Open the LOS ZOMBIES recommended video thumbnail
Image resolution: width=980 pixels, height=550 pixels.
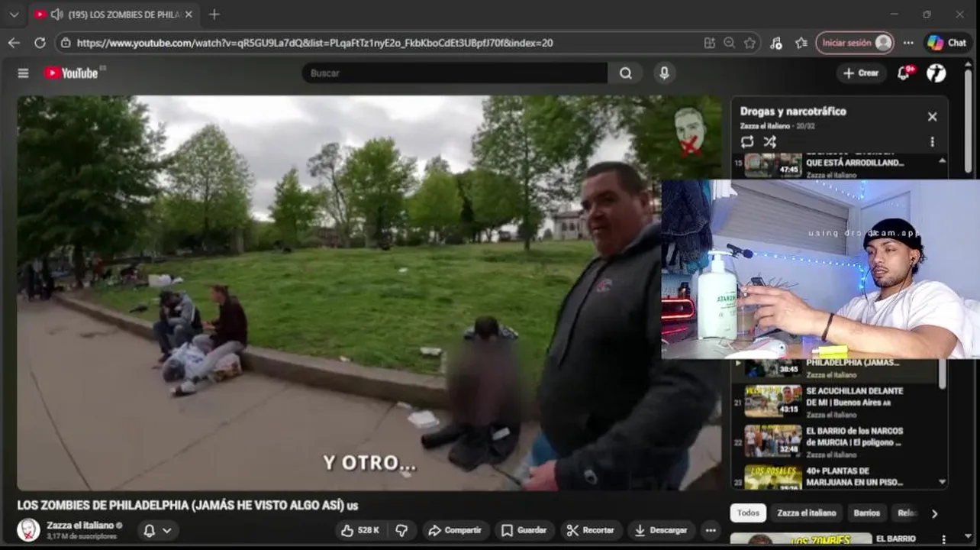(x=801, y=540)
